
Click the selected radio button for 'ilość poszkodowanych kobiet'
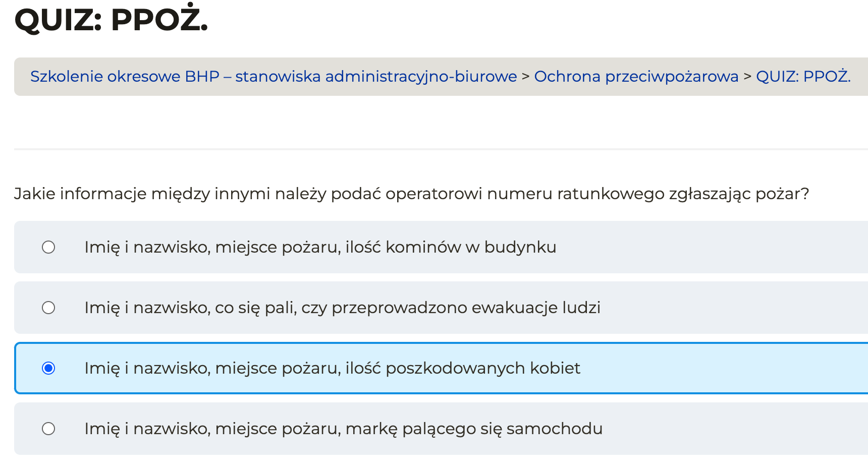(x=48, y=368)
